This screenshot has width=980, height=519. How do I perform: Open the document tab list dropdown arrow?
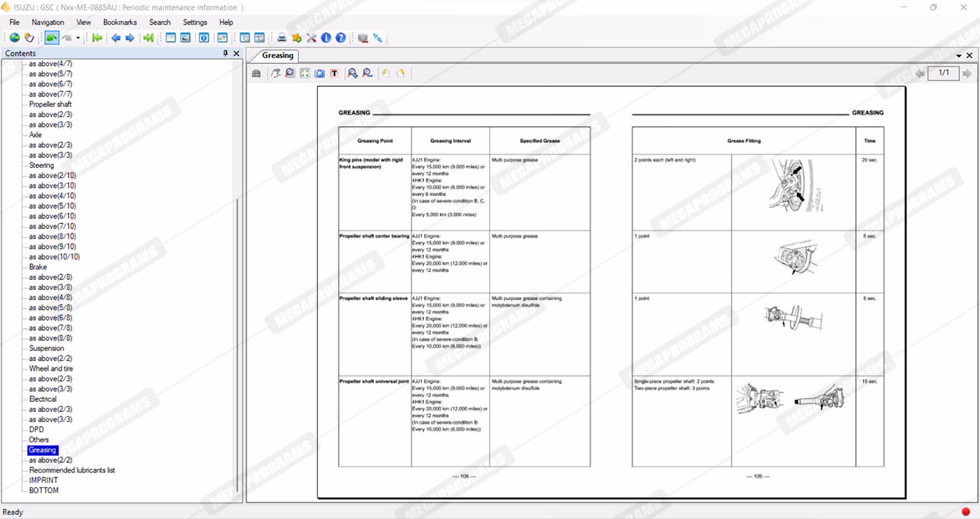click(959, 56)
